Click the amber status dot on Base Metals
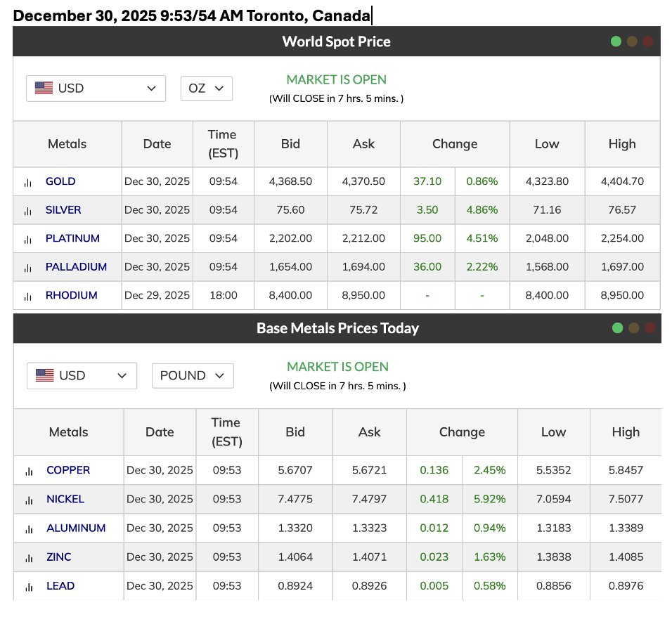Viewport: 672px width, 617px height. pos(633,327)
